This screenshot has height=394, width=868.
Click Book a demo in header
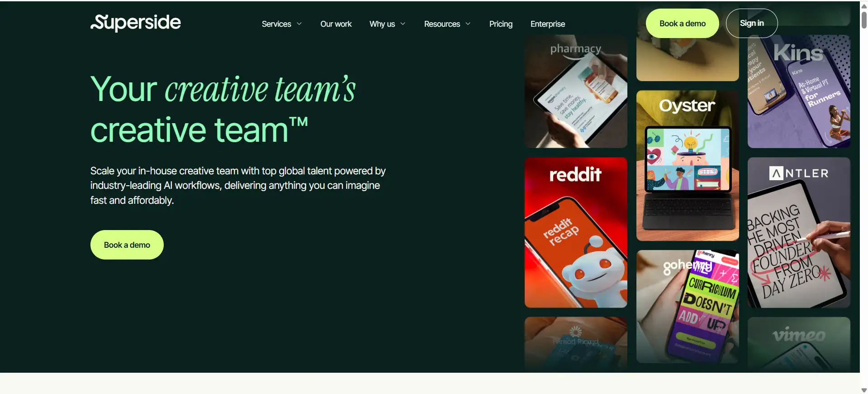[x=682, y=23]
